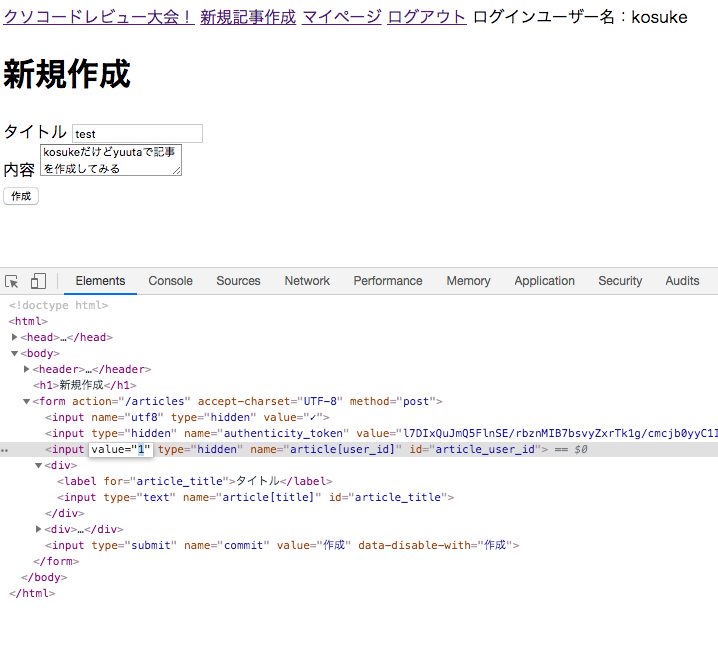
Task: Grab the textarea resize handle corner
Action: point(177,170)
